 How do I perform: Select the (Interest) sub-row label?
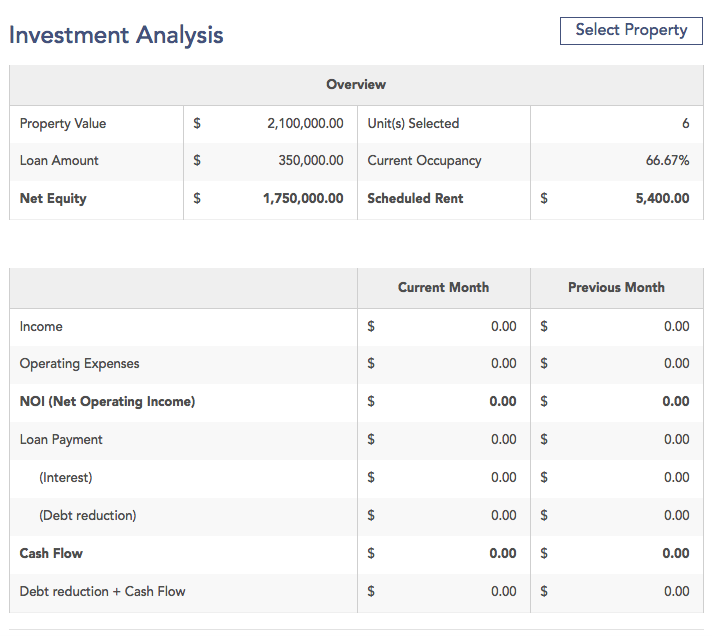pyautogui.click(x=66, y=478)
